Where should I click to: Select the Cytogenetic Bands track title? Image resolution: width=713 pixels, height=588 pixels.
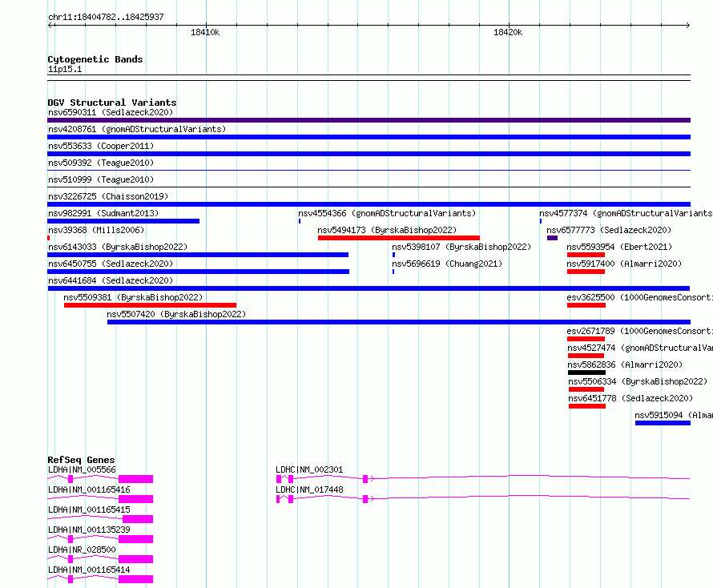95,59
